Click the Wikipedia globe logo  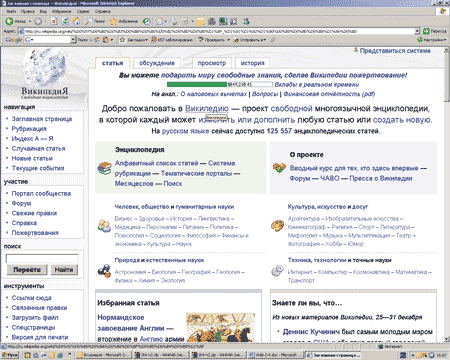point(45,67)
